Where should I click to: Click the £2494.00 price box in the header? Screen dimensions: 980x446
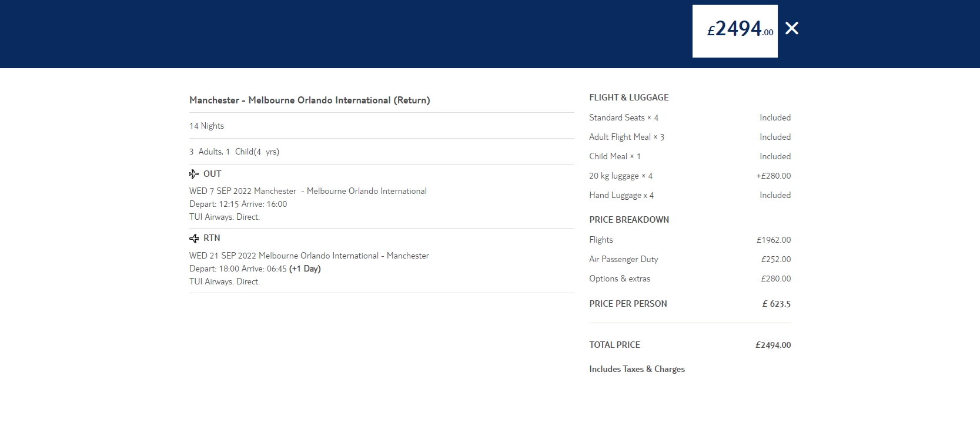[735, 31]
